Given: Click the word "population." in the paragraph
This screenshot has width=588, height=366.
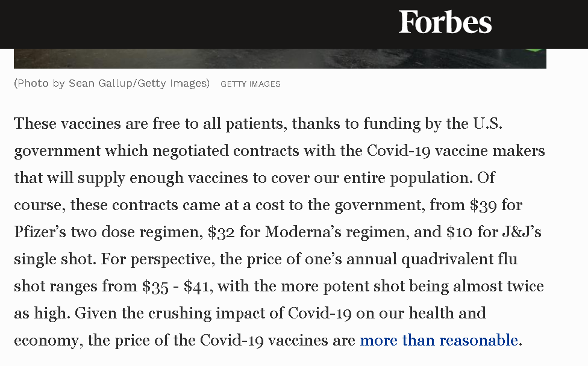Looking at the screenshot, I should click(x=431, y=178).
